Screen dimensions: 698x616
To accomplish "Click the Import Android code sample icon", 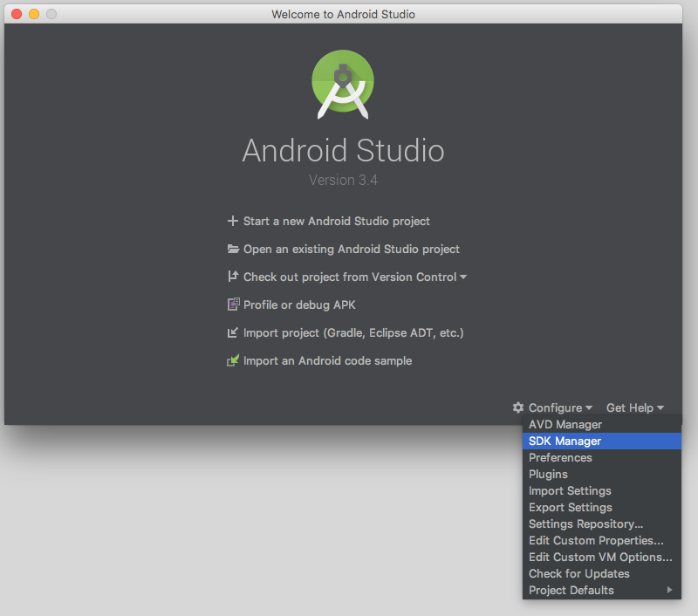I will pos(233,360).
